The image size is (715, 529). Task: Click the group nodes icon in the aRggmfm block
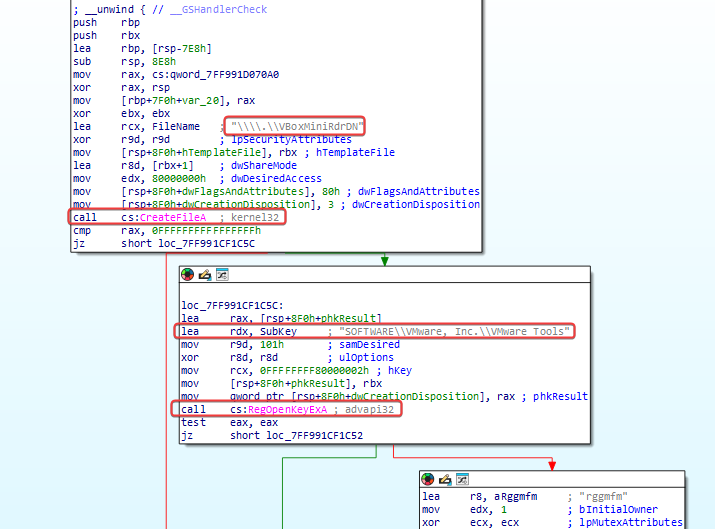(x=462, y=479)
